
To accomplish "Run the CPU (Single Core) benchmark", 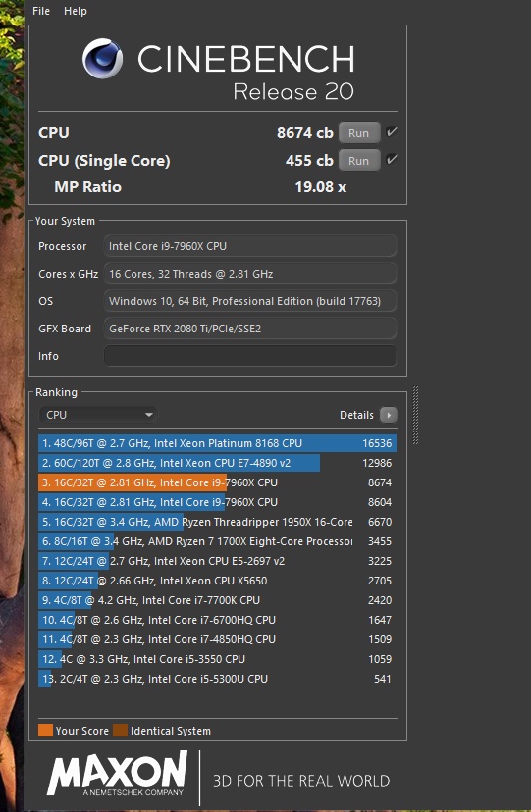I will point(359,161).
